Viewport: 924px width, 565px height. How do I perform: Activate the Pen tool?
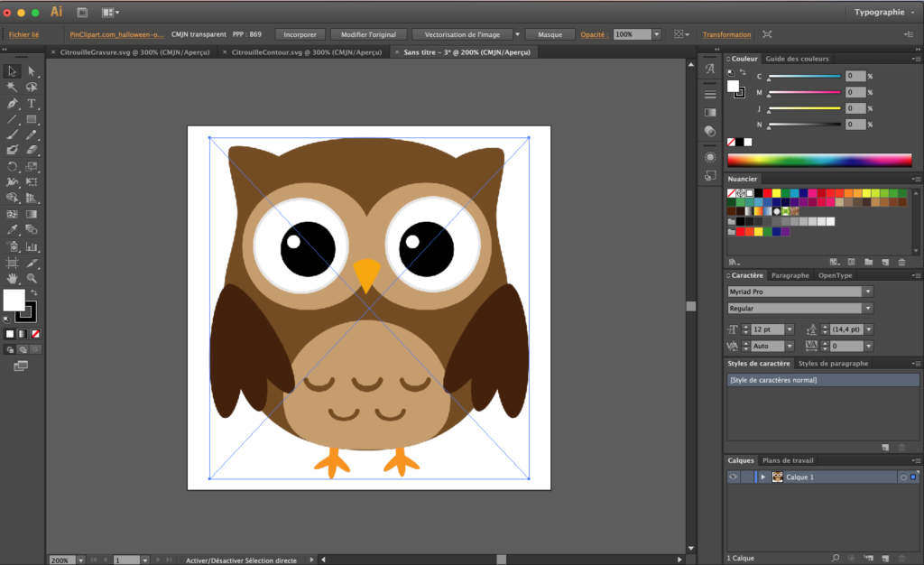(12, 102)
